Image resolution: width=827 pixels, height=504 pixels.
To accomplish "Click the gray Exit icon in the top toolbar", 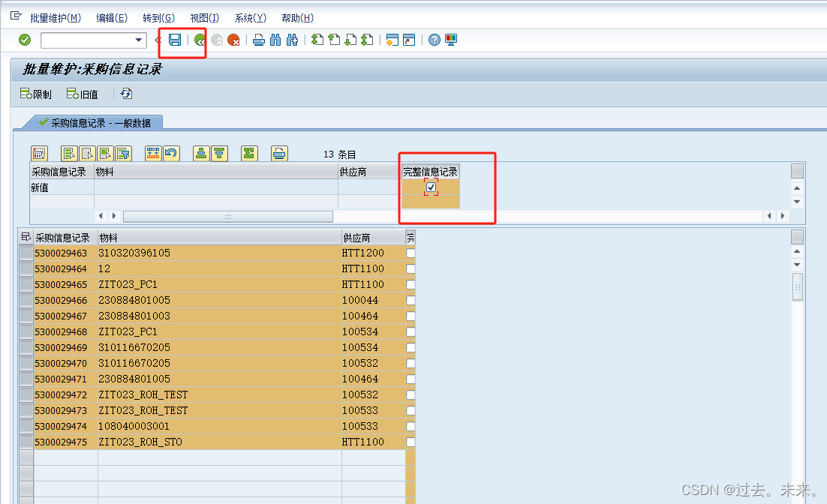I will (x=217, y=40).
